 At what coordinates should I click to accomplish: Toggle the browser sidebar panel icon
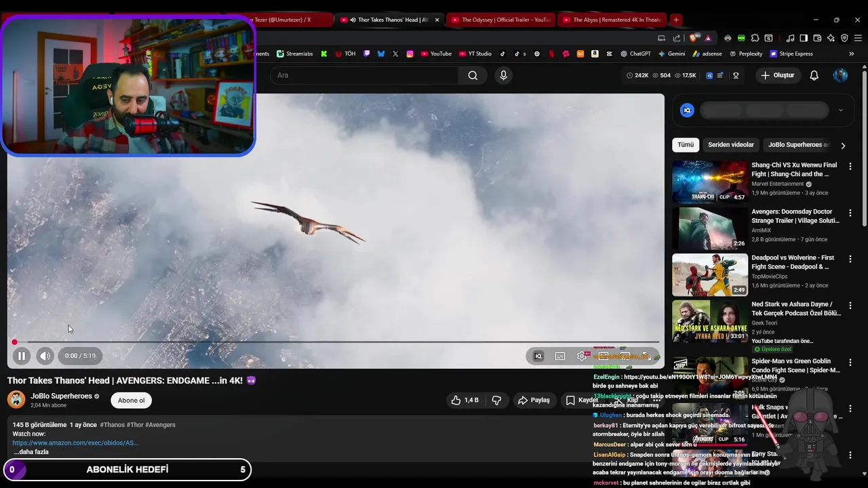804,38
